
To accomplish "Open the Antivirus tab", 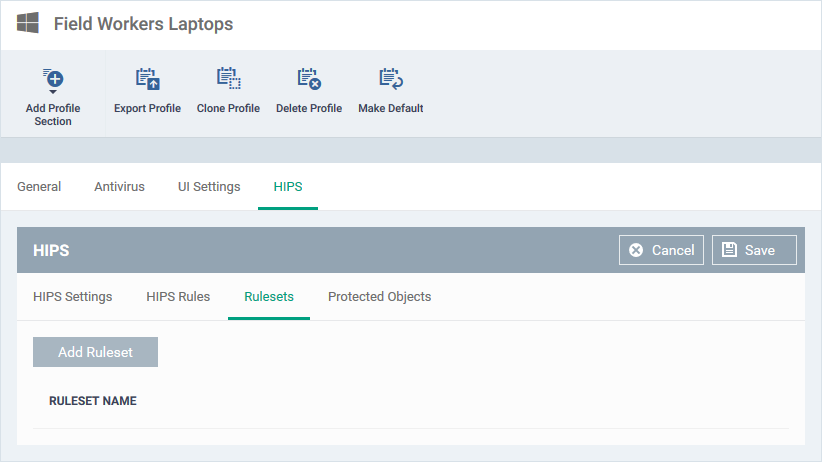I will (120, 187).
